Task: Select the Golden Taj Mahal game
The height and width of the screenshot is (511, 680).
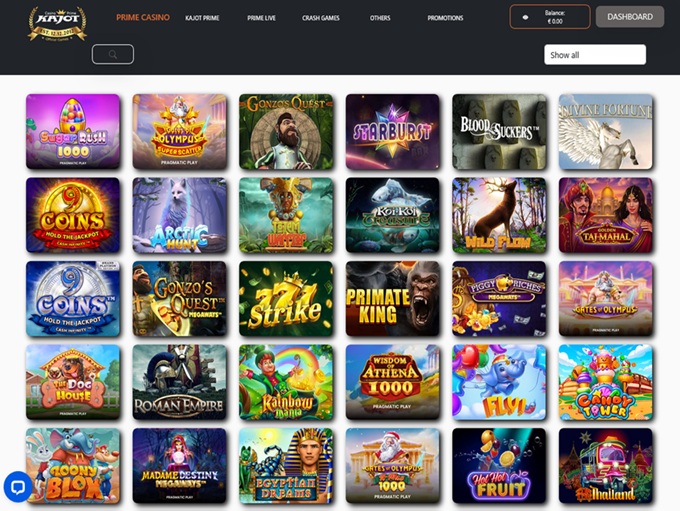Action: pyautogui.click(x=606, y=215)
